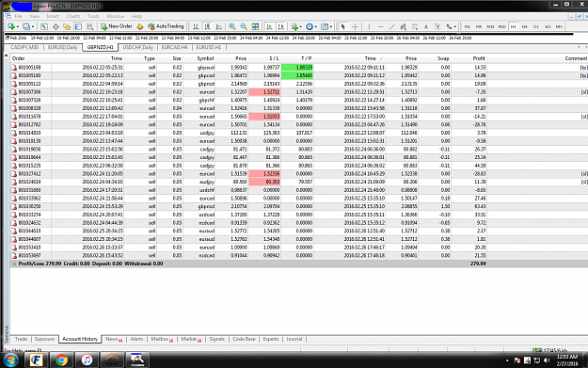Open MetaEditor with the yellow diamond icon
This screenshot has height=368, width=588.
click(140, 26)
